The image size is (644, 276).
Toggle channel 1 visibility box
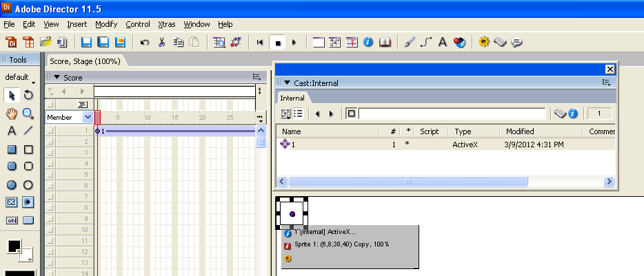point(50,131)
